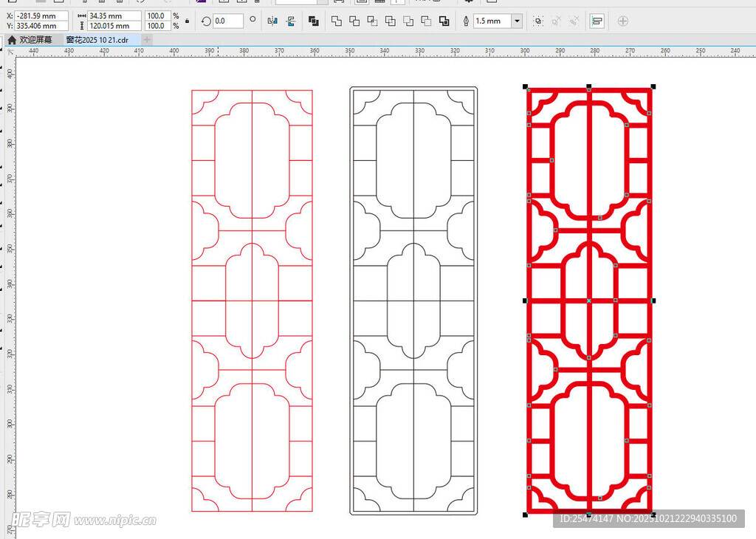The width and height of the screenshot is (756, 539).
Task: Click the Weld shaping icon
Action: (x=337, y=21)
